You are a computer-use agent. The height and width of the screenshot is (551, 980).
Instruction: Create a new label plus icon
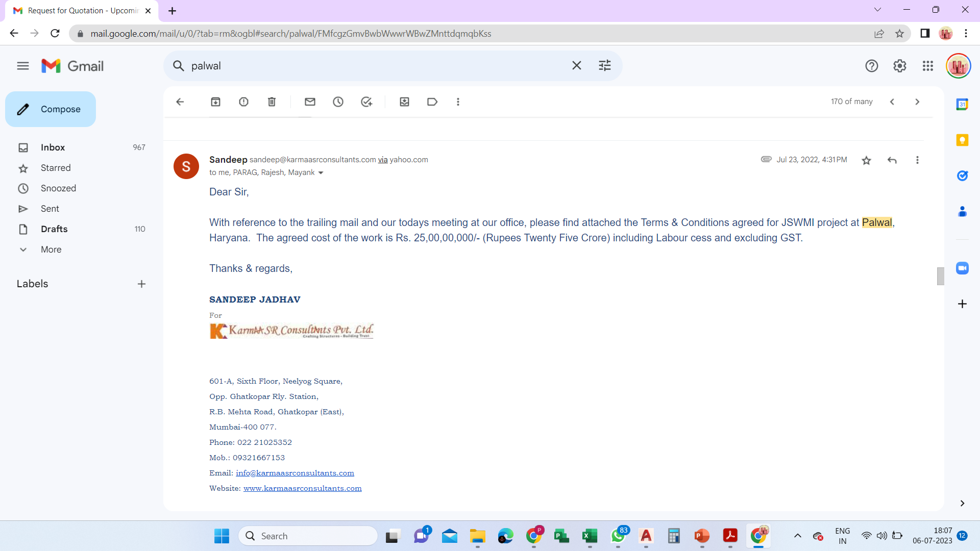[141, 284]
